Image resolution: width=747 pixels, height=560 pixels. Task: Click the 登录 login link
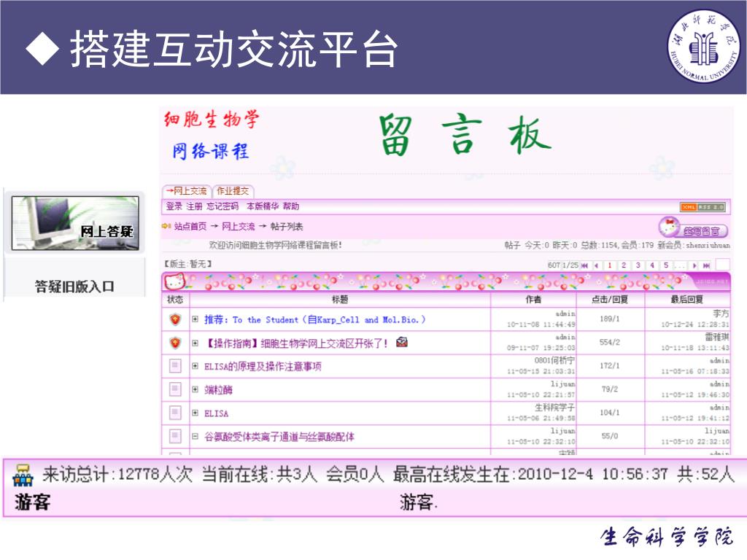coord(174,206)
